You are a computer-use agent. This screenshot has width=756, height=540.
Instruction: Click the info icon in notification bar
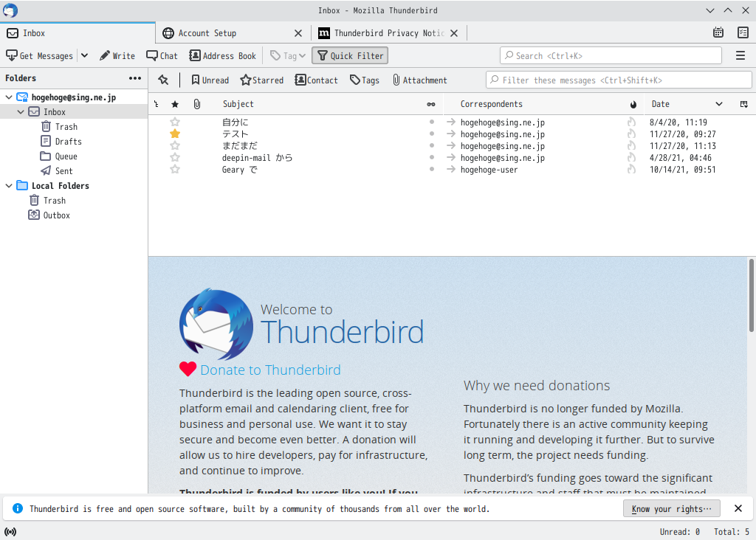pyautogui.click(x=18, y=508)
